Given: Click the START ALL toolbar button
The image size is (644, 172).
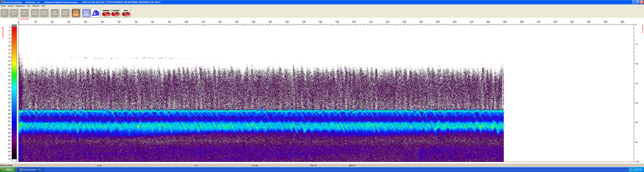Looking at the screenshot, I should 24,13.
